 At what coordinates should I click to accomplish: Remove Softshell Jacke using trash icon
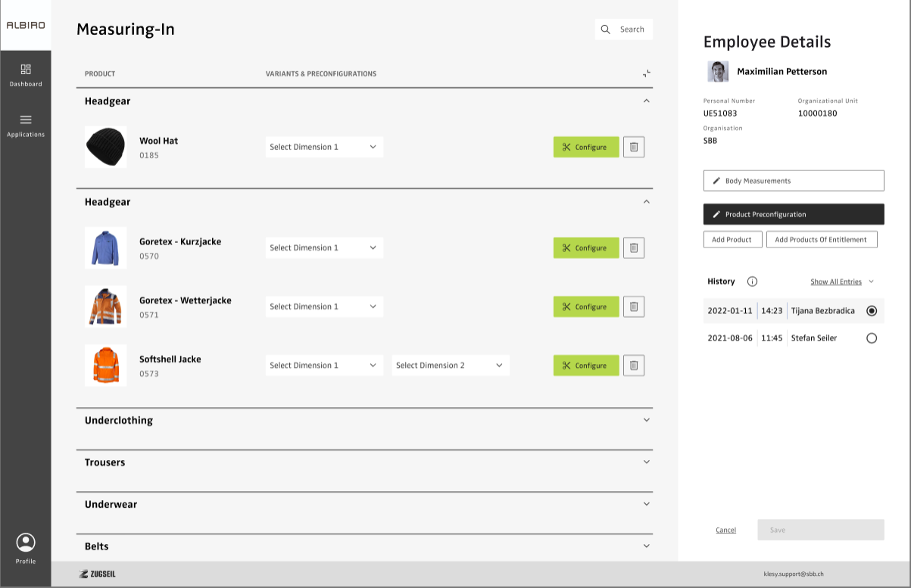(634, 366)
